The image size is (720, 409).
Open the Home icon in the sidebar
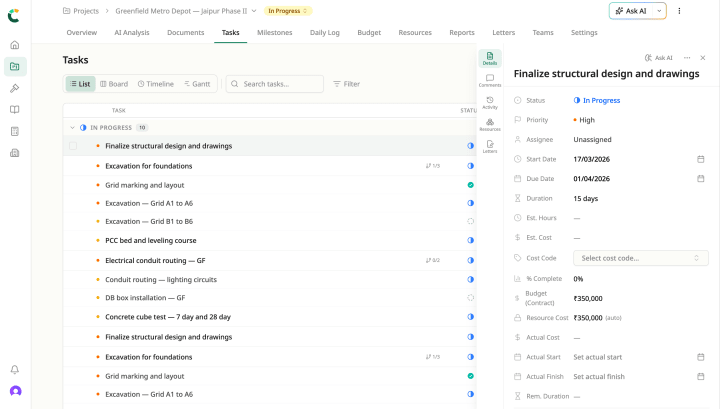click(x=15, y=45)
